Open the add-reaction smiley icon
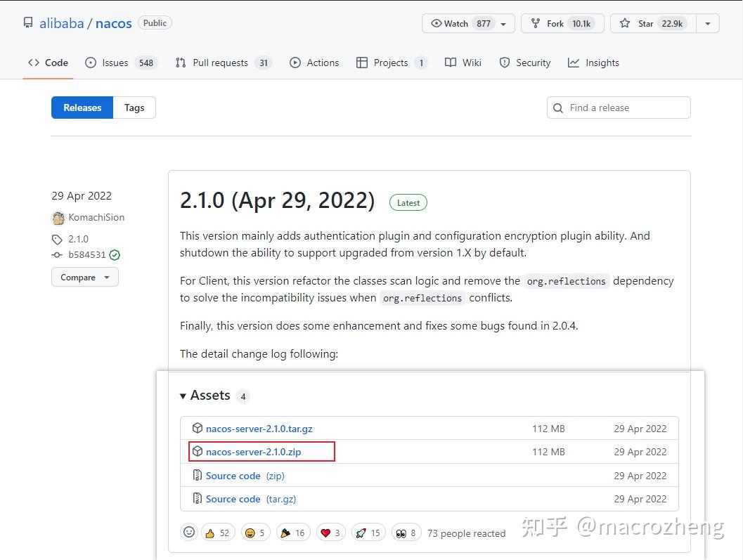 (x=189, y=532)
